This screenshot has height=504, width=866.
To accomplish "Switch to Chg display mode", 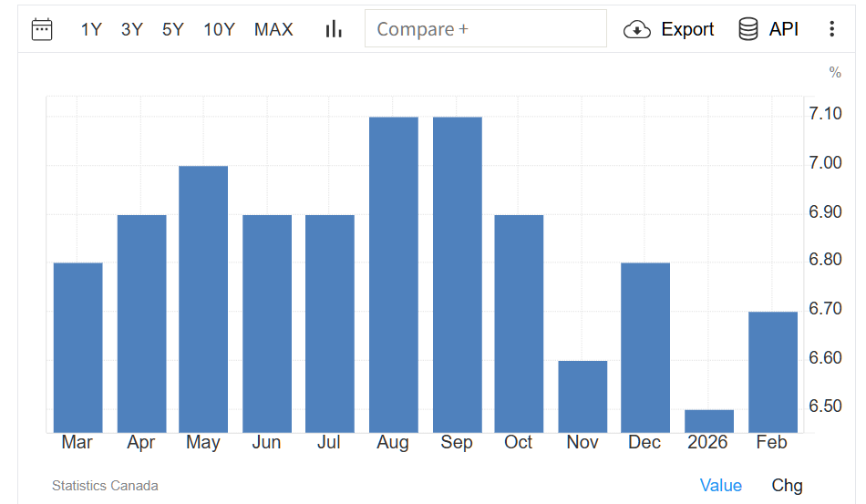I will click(x=787, y=486).
